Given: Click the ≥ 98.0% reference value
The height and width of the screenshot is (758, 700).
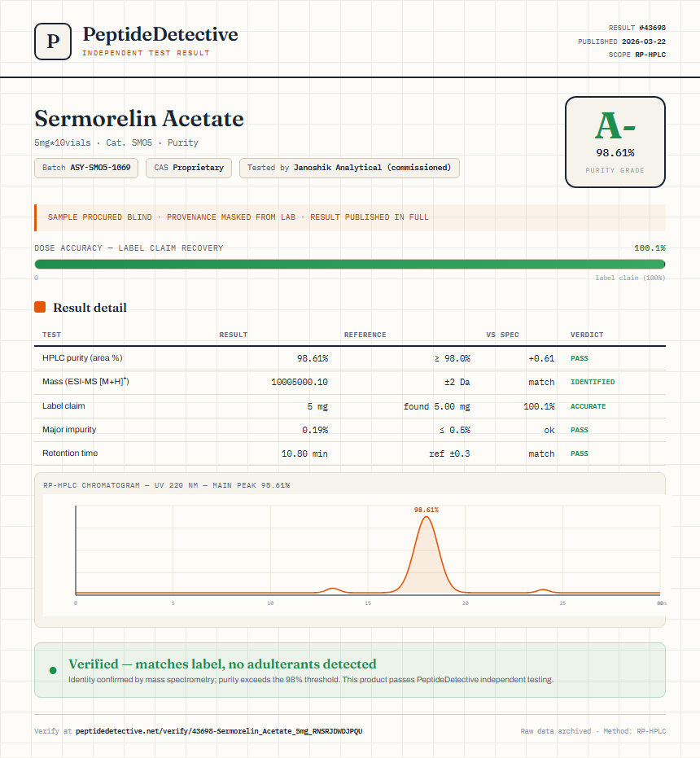Looking at the screenshot, I should point(452,358).
